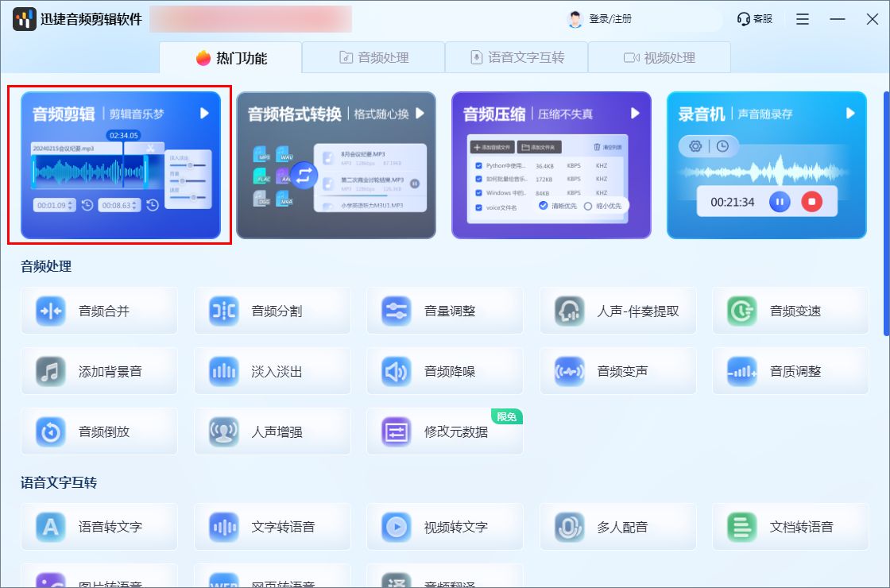Pause recording with blue pause button
Screen dimensions: 890x588
point(780,202)
